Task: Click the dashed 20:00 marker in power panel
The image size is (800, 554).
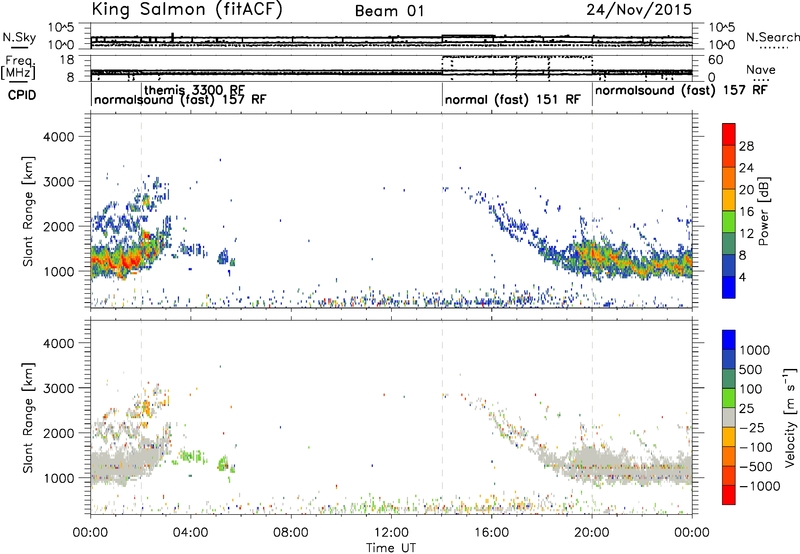Action: point(592,211)
